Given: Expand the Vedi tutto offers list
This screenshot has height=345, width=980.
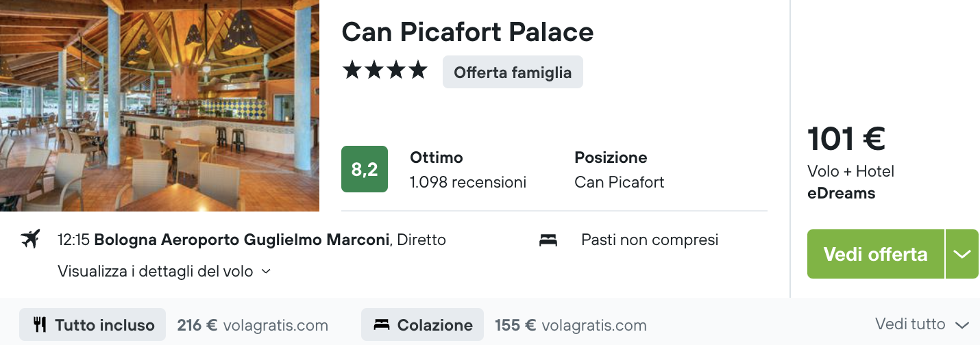Looking at the screenshot, I should [922, 324].
